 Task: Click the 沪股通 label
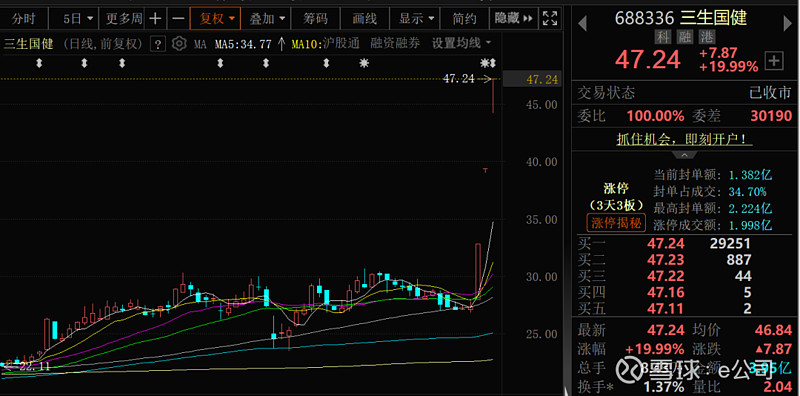click(x=341, y=43)
